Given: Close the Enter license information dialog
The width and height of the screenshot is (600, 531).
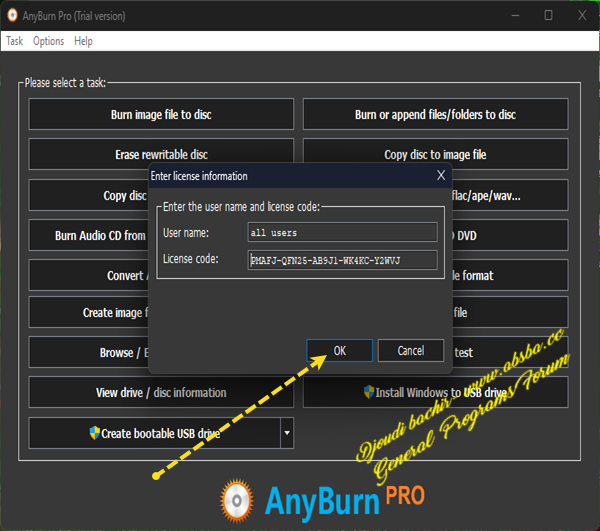Looking at the screenshot, I should click(x=441, y=175).
